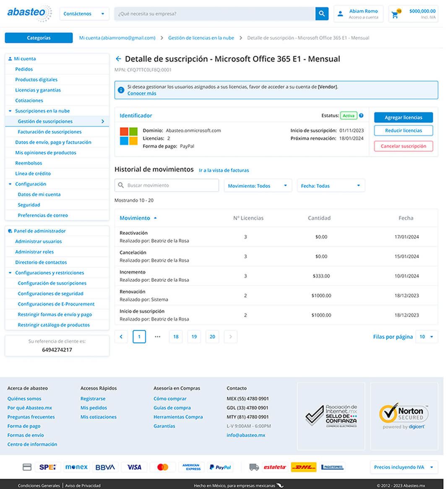Click the back arrow beside Detalle de suscripción
This screenshot has height=489, width=448.
(x=118, y=59)
